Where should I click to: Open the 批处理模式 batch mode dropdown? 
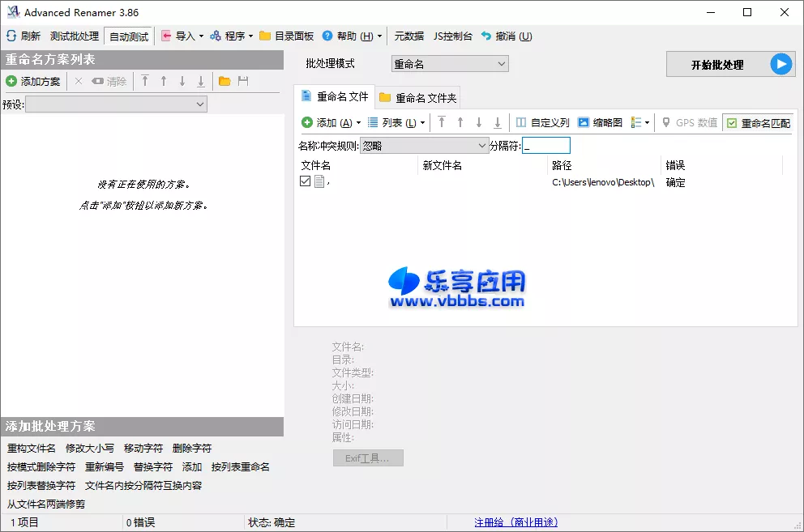(x=449, y=63)
